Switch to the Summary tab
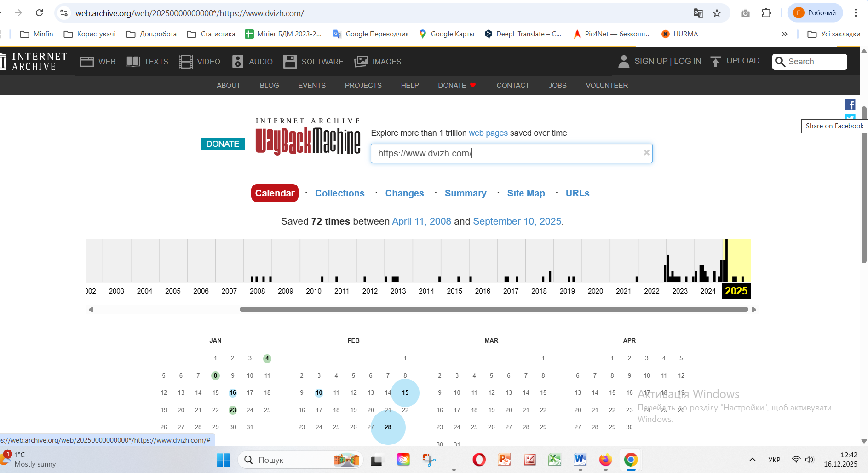868x473 pixels. [x=466, y=193]
